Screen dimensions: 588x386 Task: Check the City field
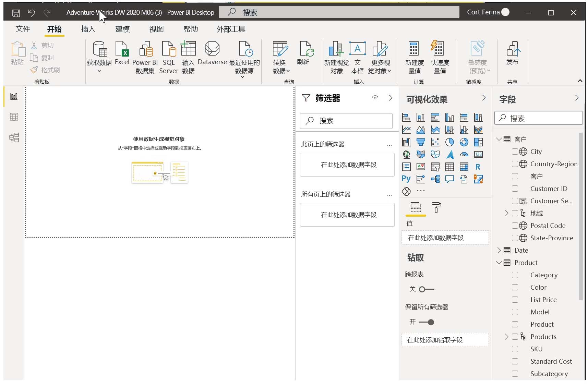(x=515, y=152)
